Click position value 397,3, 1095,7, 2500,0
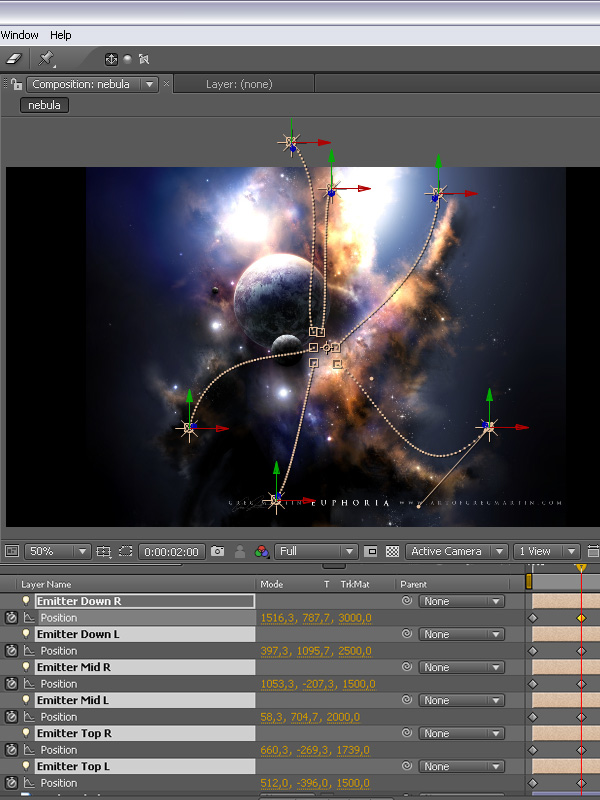Viewport: 600px width, 800px height. (x=316, y=652)
